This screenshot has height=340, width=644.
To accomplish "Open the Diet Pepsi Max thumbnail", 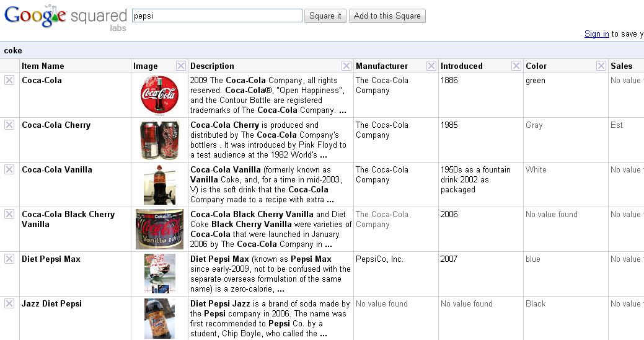I will [159, 274].
